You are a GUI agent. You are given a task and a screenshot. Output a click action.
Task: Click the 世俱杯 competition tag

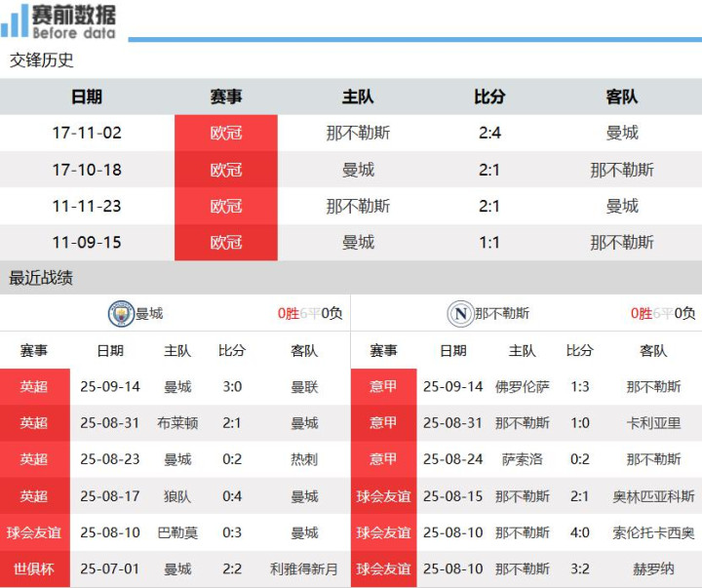click(34, 569)
